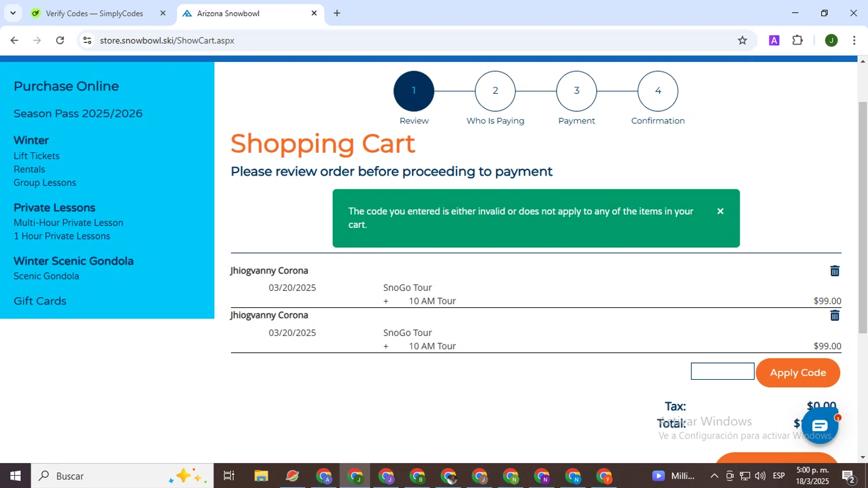Switch to Chrome profile A window
868x488 pixels.
point(323,476)
